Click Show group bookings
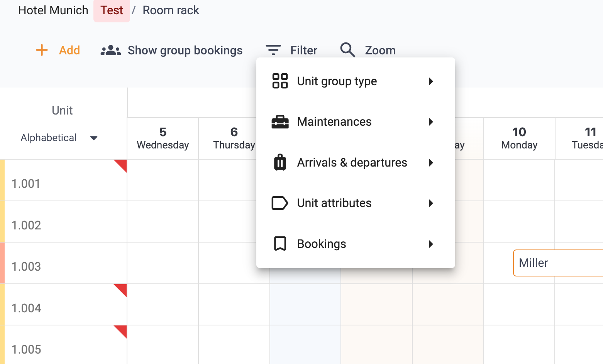This screenshot has height=364, width=603. (171, 51)
